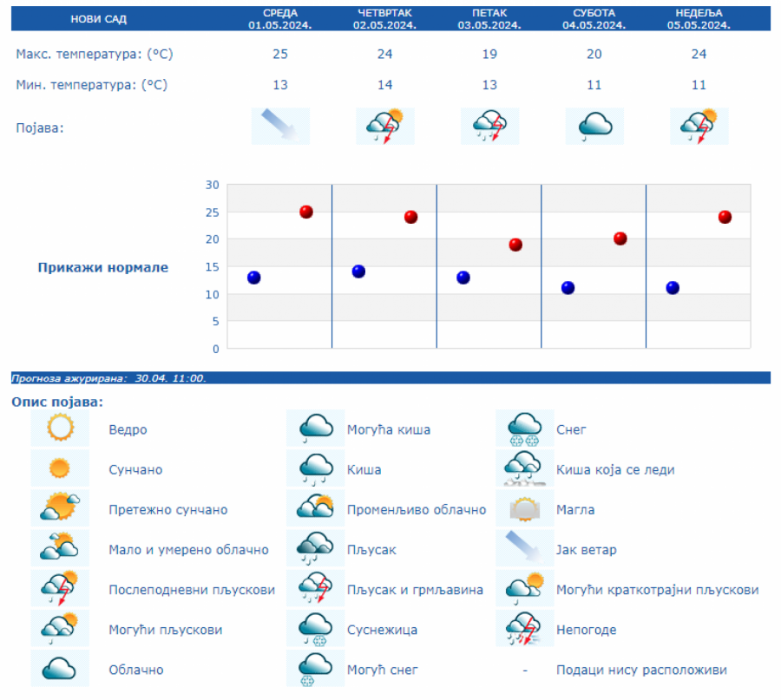Click the Непогоде storm legend icon
Screen dimensions: 781x700
(x=525, y=629)
